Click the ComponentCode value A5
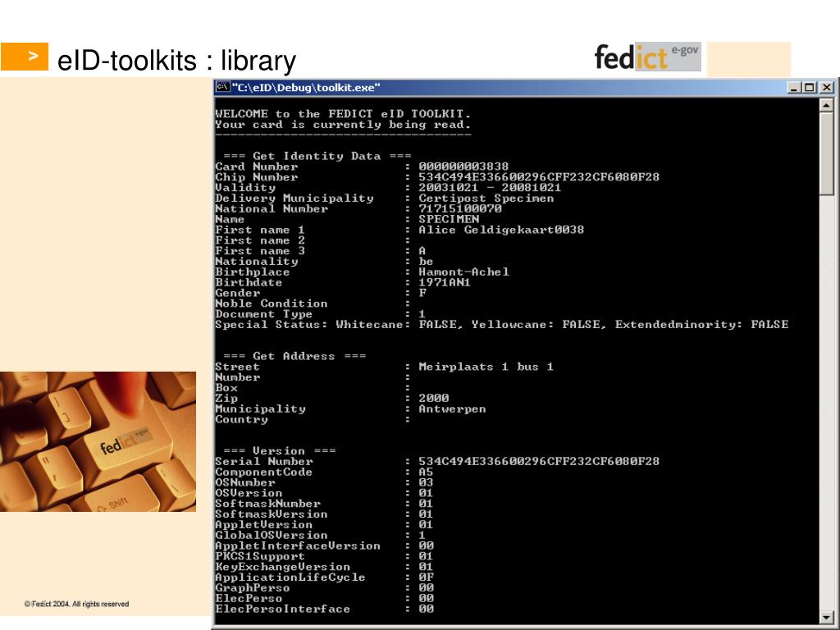The image size is (840, 630). coord(426,472)
